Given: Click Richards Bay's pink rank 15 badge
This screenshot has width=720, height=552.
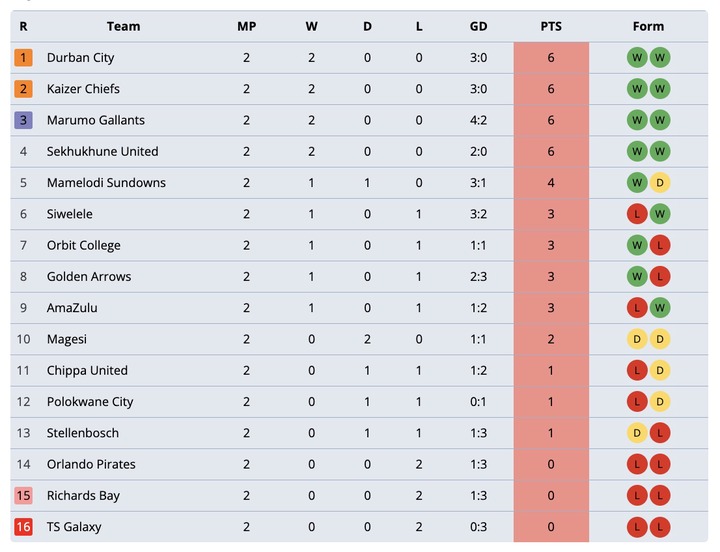Looking at the screenshot, I should pos(23,496).
